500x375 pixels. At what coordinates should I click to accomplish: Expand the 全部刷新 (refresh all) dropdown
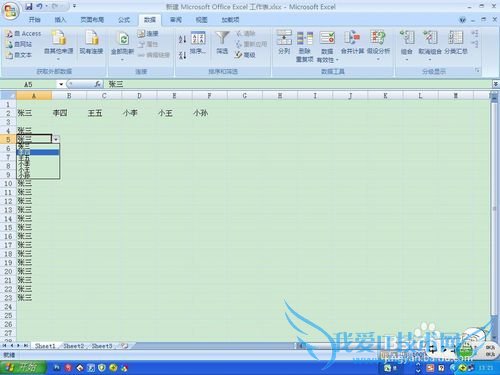122,59
